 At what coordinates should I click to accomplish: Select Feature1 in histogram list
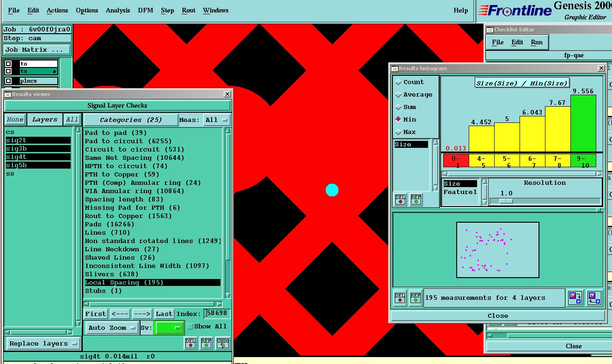click(x=460, y=192)
